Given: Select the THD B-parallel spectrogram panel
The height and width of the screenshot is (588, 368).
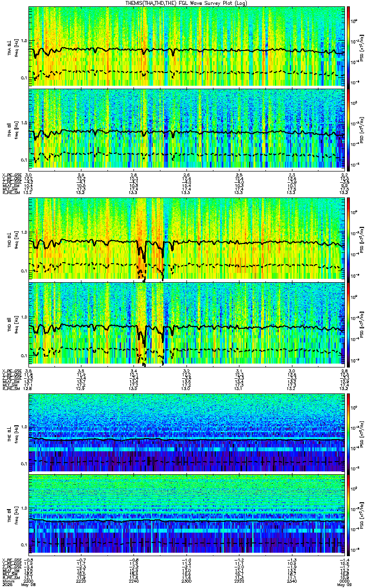Looking at the screenshot, I should pyautogui.click(x=186, y=324).
